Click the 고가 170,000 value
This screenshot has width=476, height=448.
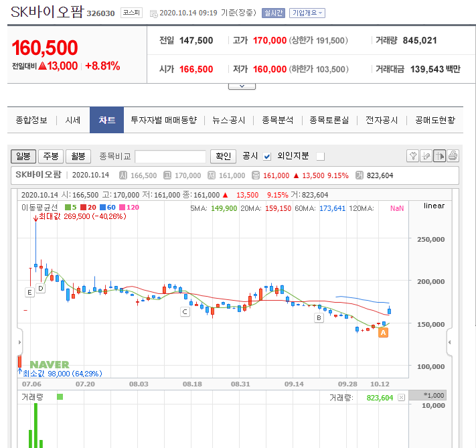tap(270, 40)
